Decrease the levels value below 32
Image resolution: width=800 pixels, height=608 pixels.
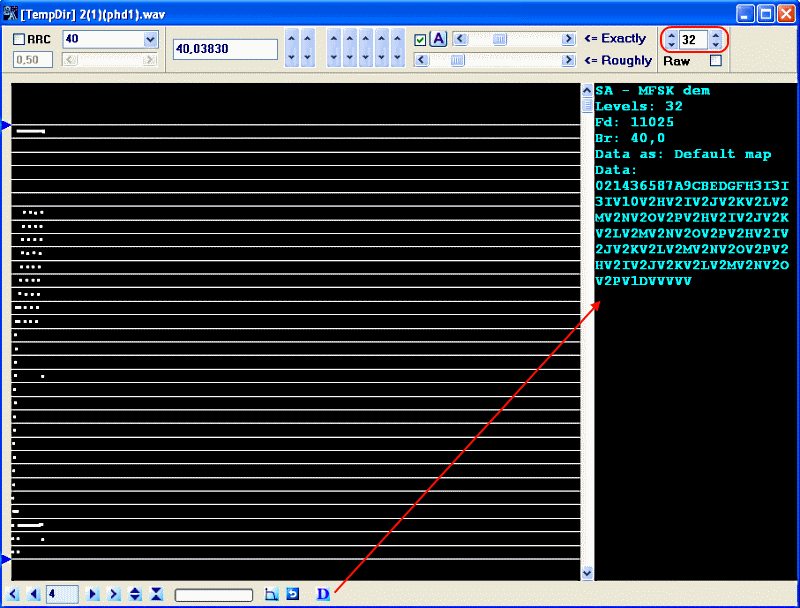pyautogui.click(x=715, y=45)
